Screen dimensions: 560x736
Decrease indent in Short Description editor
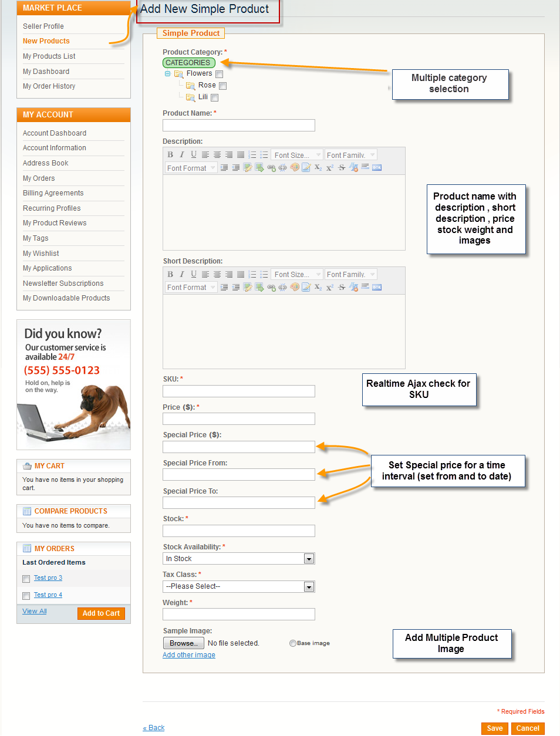pyautogui.click(x=236, y=287)
